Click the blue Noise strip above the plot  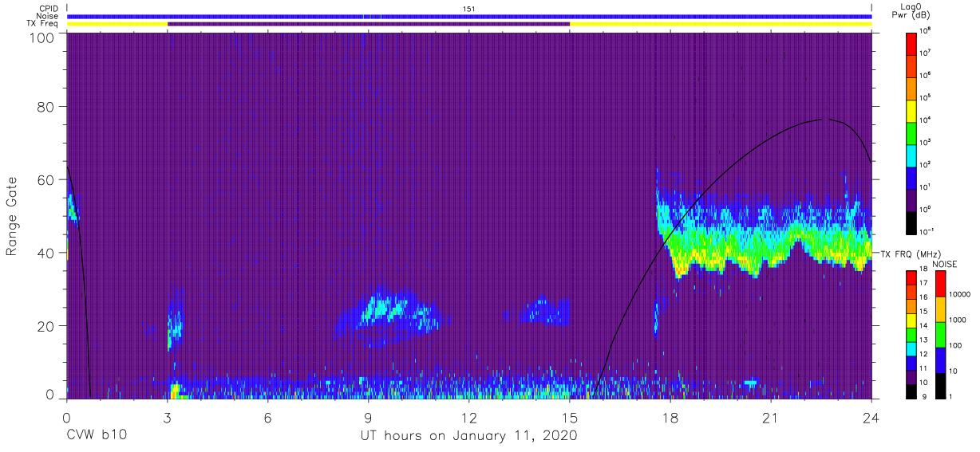tap(469, 16)
